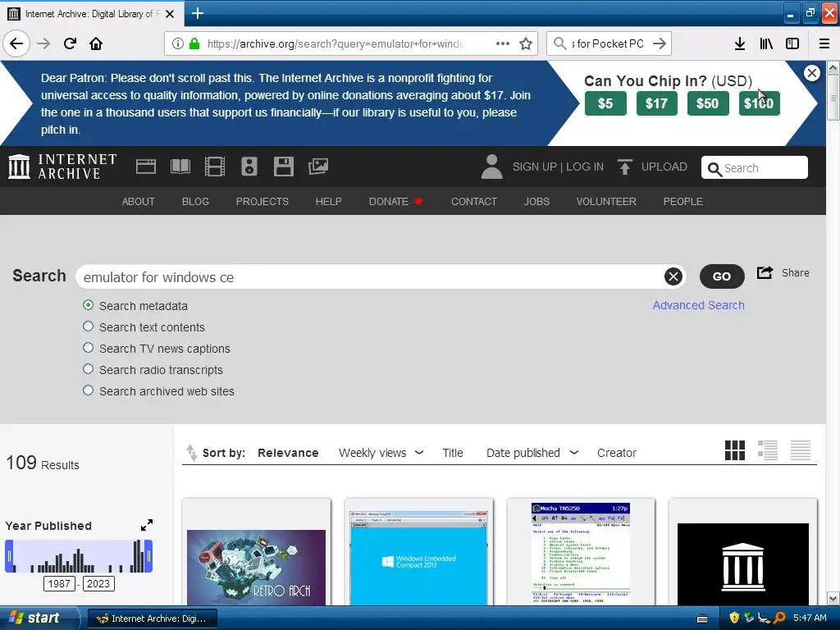Open the HELP menu item
The width and height of the screenshot is (840, 630).
pos(328,202)
